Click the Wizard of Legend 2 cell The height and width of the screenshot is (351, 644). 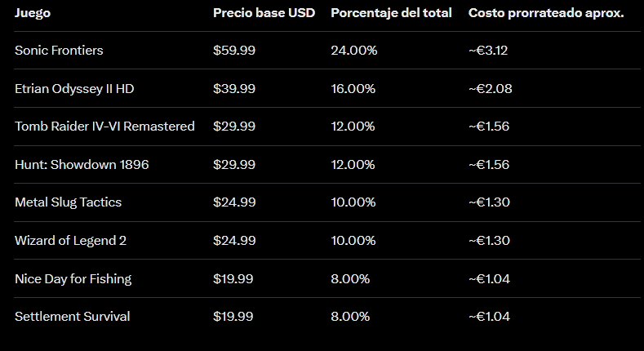(x=70, y=241)
